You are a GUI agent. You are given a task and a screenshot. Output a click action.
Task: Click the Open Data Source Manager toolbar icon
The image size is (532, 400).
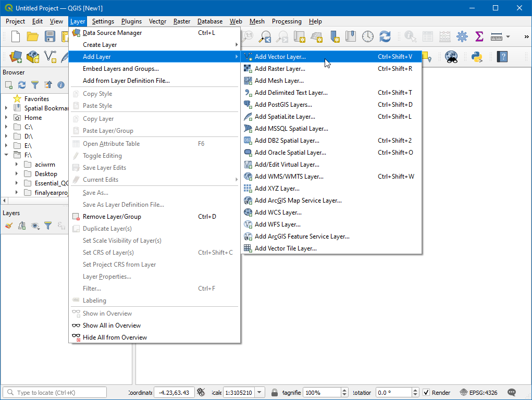click(16, 57)
